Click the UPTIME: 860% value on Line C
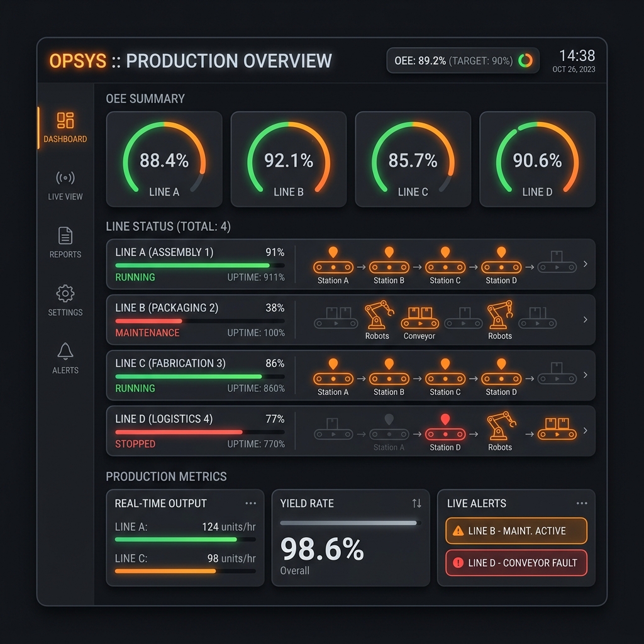 pos(256,388)
